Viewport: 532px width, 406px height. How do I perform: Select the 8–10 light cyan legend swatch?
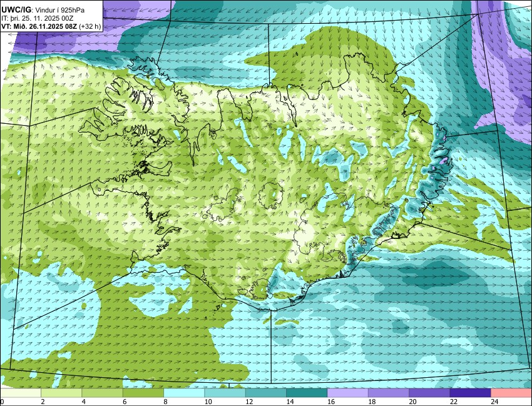point(184,393)
